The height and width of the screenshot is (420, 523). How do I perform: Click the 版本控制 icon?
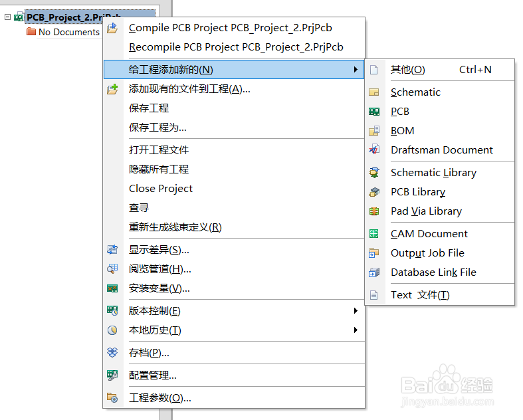pos(112,310)
